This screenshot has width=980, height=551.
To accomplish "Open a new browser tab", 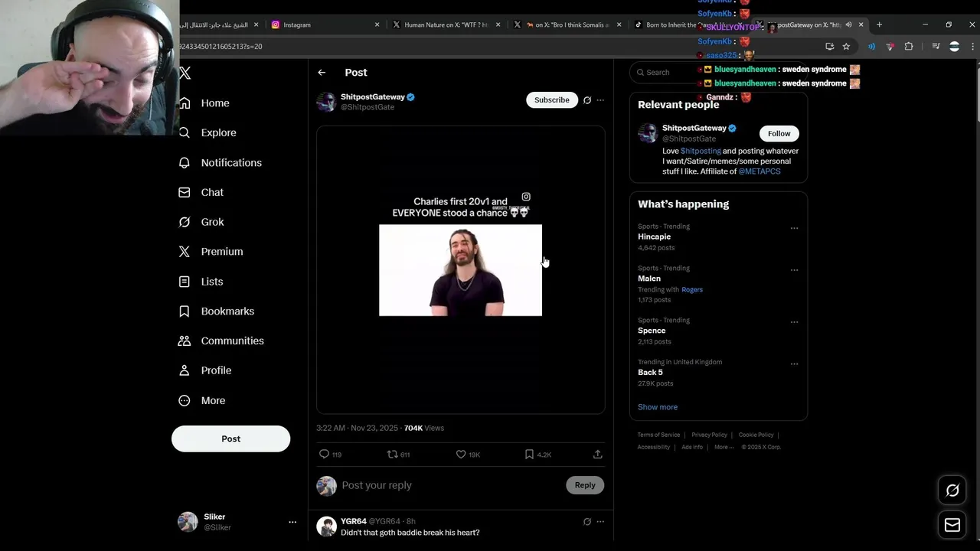I will (x=879, y=25).
